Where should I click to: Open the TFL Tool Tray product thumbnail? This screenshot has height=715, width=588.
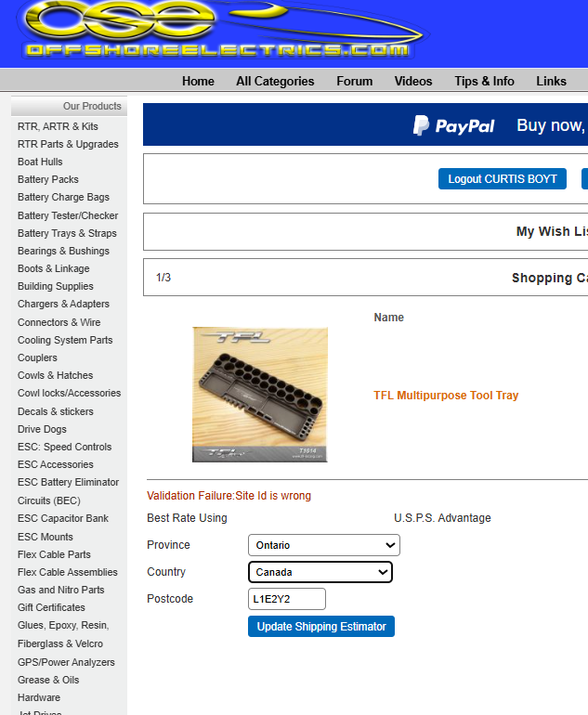[x=260, y=395]
